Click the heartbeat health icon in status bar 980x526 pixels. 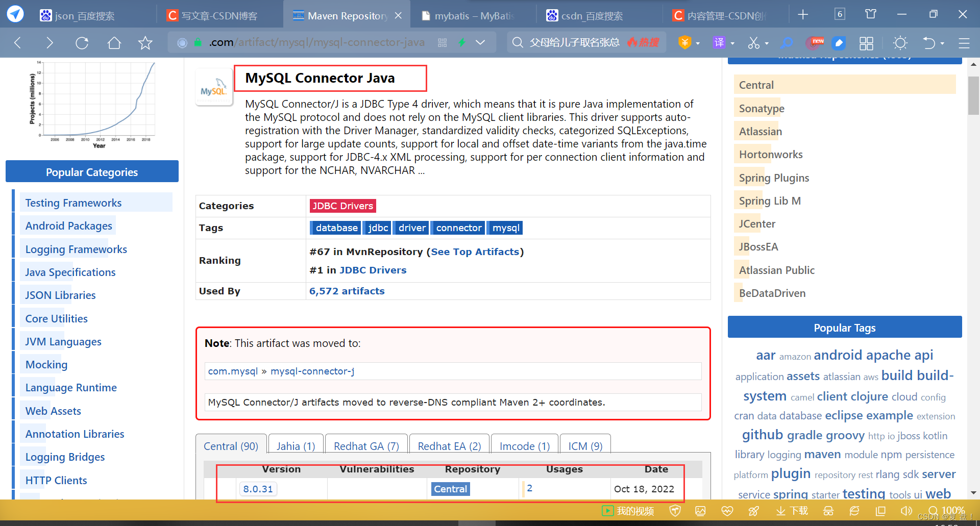(x=727, y=511)
